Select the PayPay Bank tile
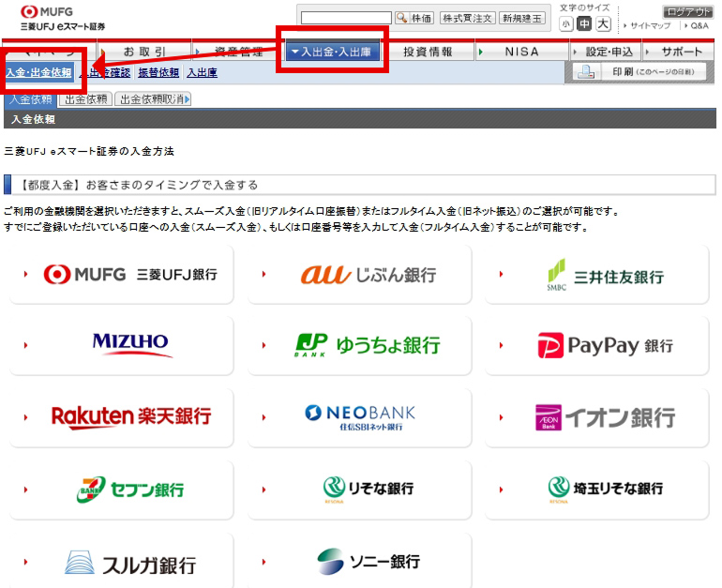Viewport: 722px width, 588px height. [597, 345]
